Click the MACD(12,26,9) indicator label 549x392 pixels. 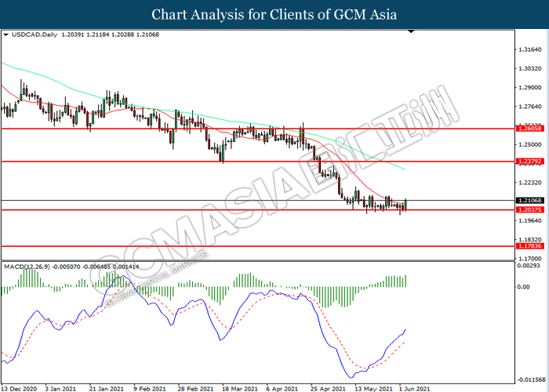[28, 267]
